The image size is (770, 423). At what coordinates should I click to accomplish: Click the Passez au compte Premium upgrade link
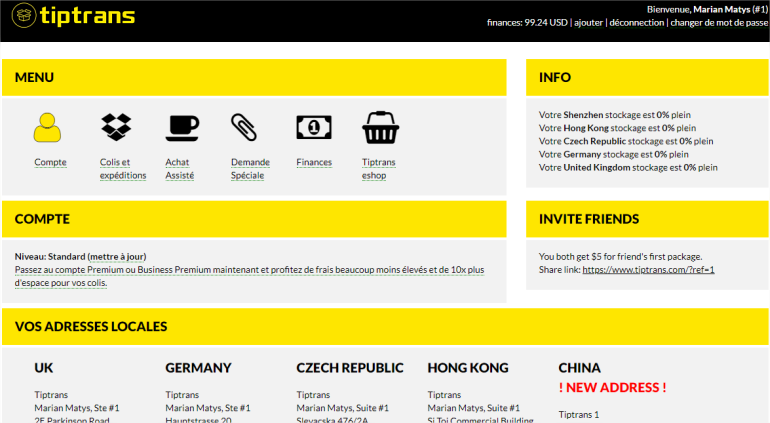(249, 276)
